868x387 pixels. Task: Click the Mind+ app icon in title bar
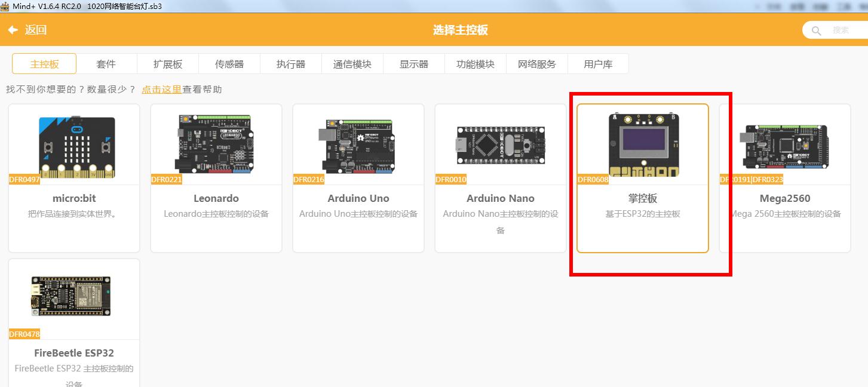coord(5,6)
